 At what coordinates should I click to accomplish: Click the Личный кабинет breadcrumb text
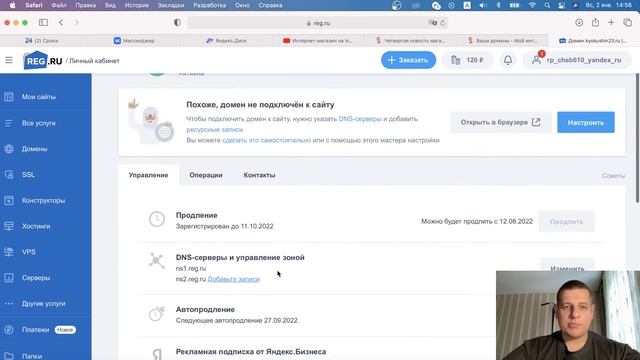(x=94, y=61)
